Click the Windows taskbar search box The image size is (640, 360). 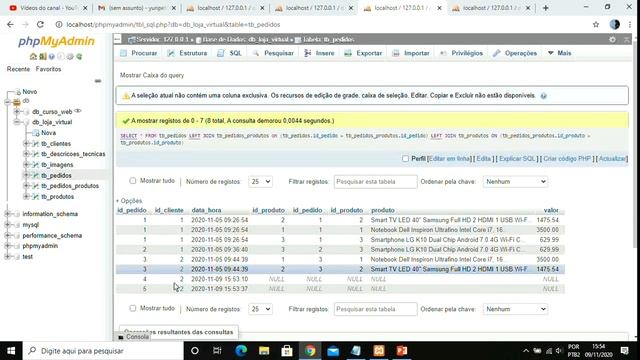(103, 351)
